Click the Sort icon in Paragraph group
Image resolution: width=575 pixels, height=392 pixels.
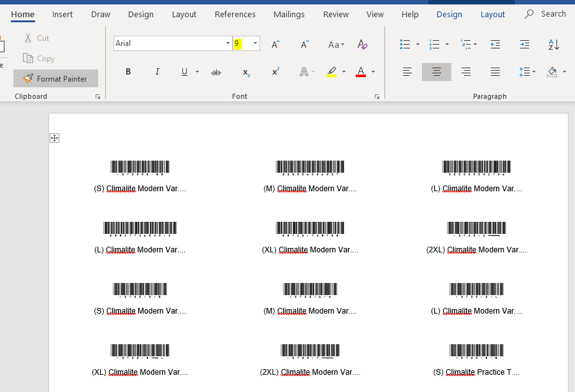[x=553, y=44]
